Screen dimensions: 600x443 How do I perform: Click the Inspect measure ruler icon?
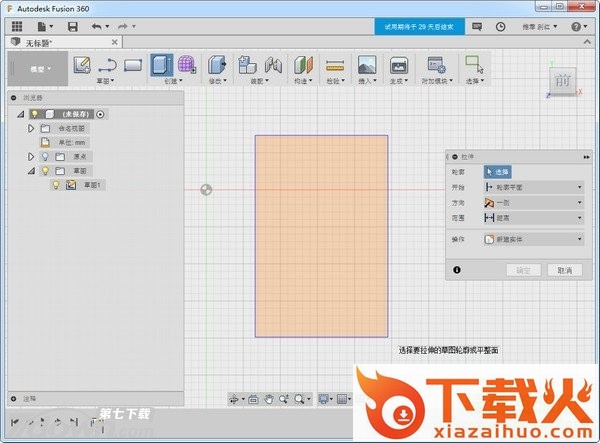335,65
